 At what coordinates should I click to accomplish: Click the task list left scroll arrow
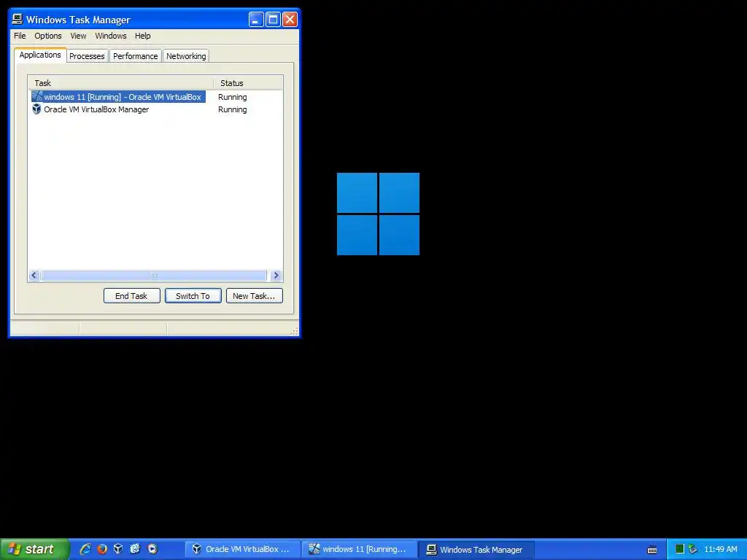coord(34,275)
